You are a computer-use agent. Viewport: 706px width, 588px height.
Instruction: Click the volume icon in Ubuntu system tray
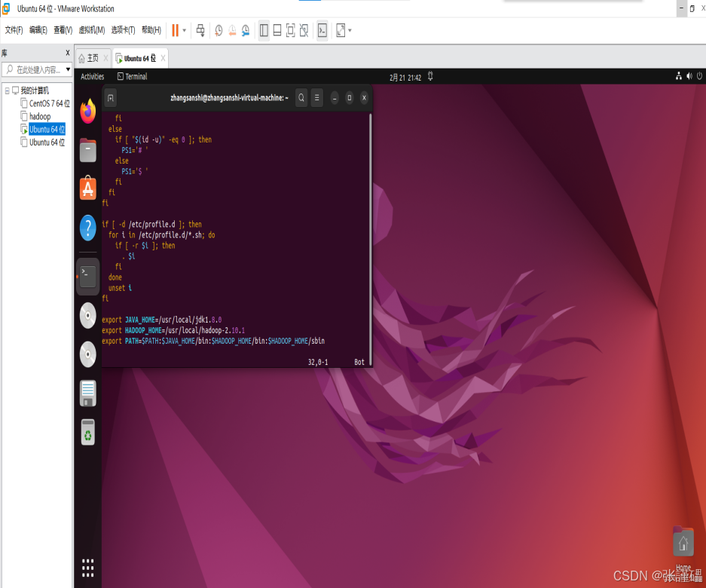pos(689,76)
